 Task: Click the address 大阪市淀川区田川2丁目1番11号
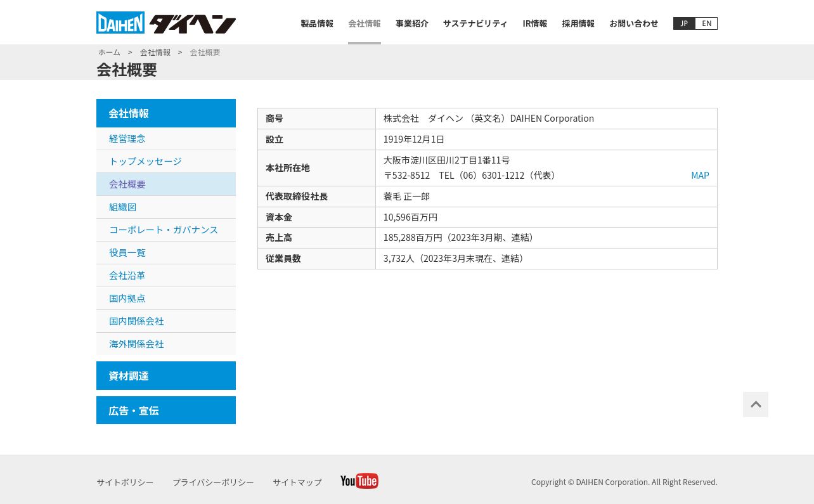(447, 160)
